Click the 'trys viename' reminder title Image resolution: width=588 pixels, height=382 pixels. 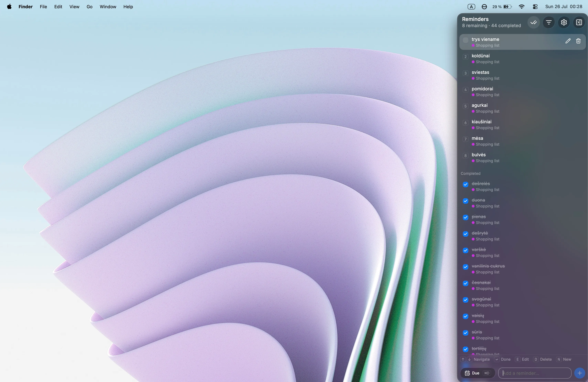click(485, 40)
